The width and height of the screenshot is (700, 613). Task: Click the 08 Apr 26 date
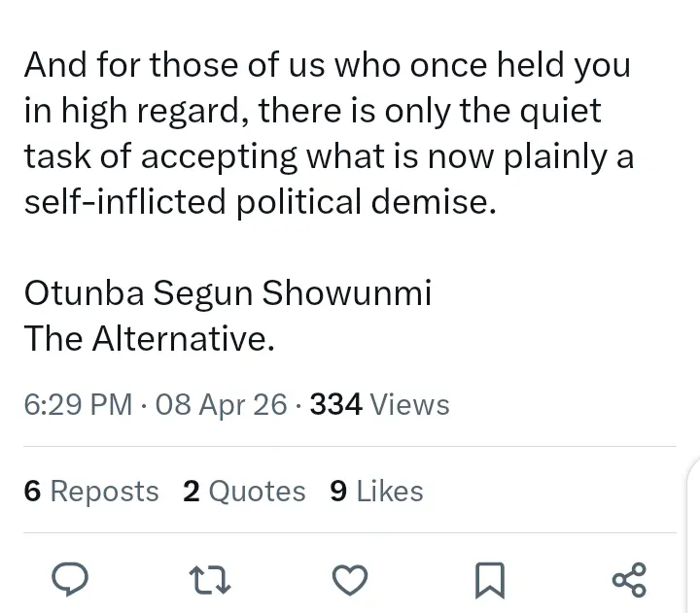[x=221, y=404]
